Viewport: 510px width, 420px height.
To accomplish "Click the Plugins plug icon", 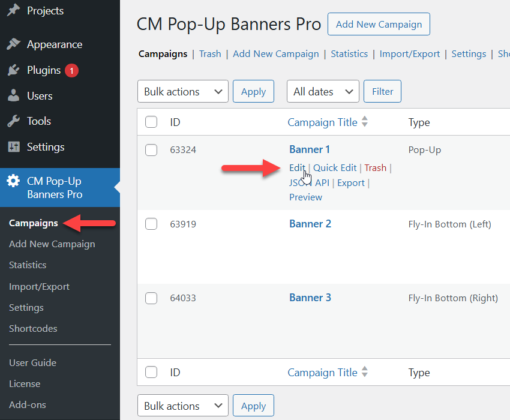I will (x=13, y=70).
